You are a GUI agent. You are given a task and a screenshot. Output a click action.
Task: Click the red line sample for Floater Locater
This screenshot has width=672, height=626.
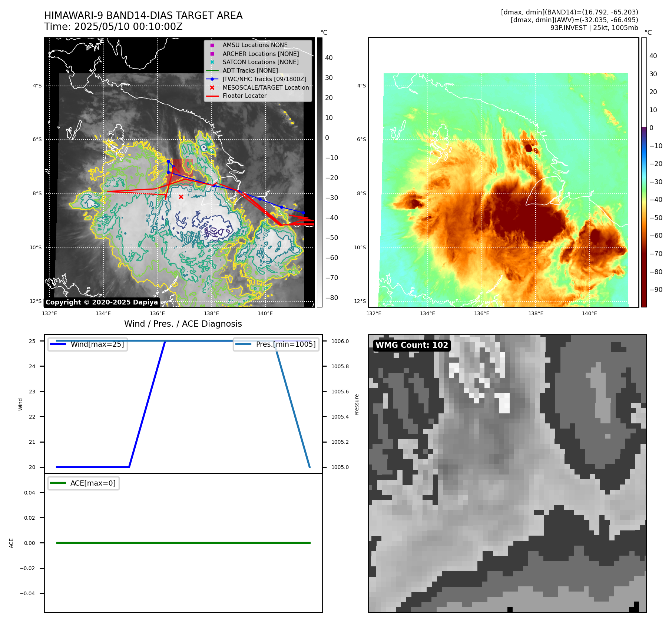(212, 96)
